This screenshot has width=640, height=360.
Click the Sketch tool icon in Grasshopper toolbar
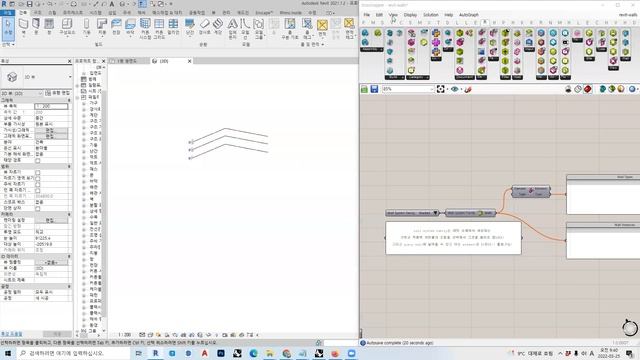coord(468,89)
